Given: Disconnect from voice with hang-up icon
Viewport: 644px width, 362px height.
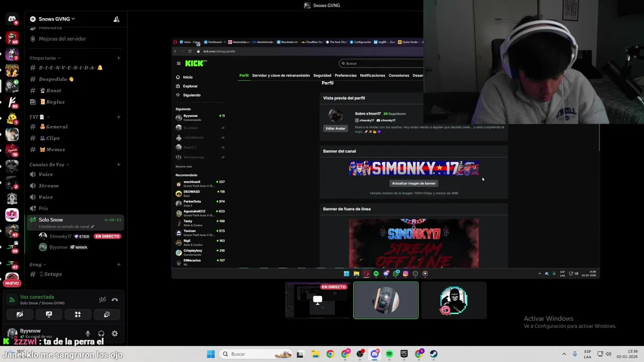Looking at the screenshot, I should [115, 300].
